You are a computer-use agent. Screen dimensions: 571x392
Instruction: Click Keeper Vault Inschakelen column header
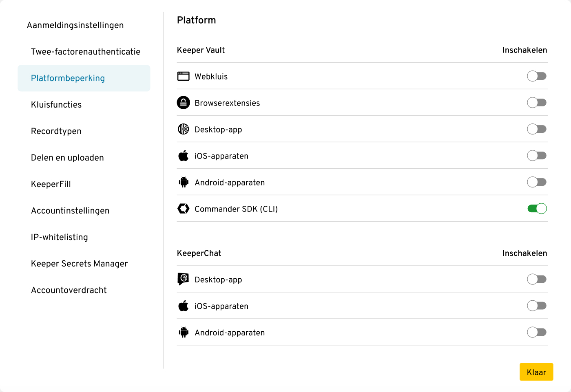525,50
